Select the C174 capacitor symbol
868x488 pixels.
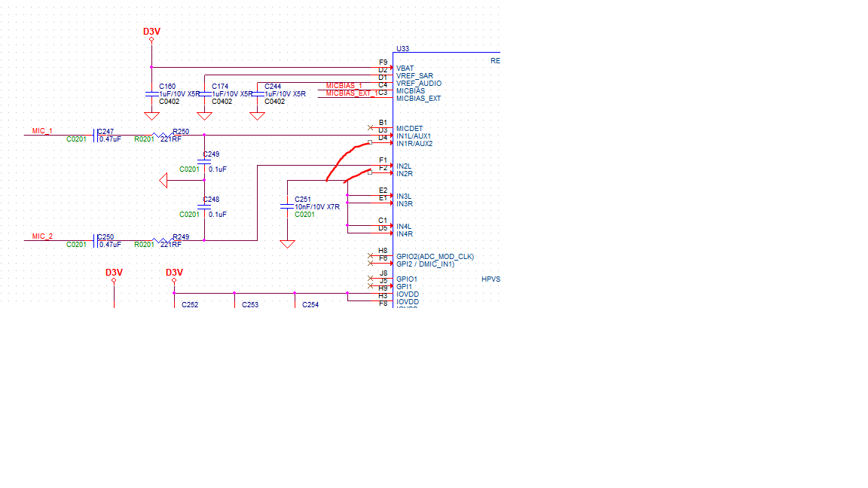point(204,94)
